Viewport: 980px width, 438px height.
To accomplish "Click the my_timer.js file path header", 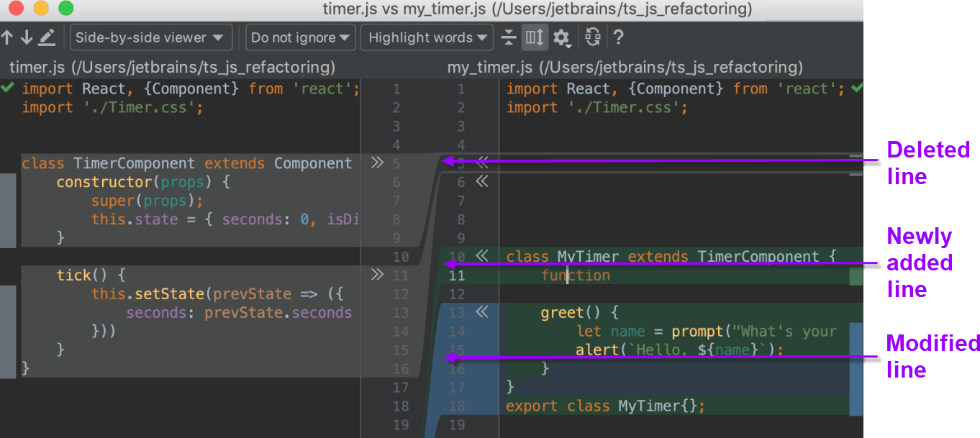I will pyautogui.click(x=625, y=68).
